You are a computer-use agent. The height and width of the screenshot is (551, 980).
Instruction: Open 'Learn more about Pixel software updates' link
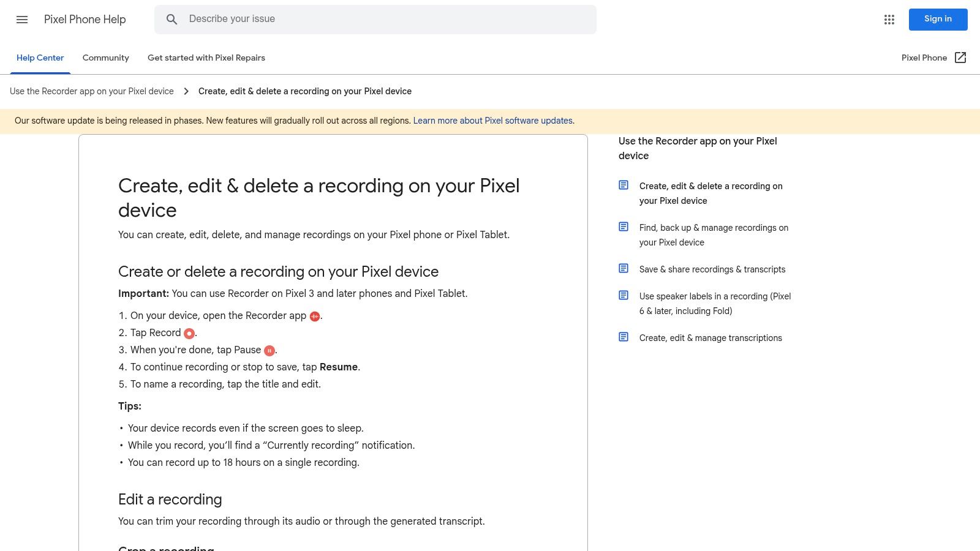[x=492, y=121]
